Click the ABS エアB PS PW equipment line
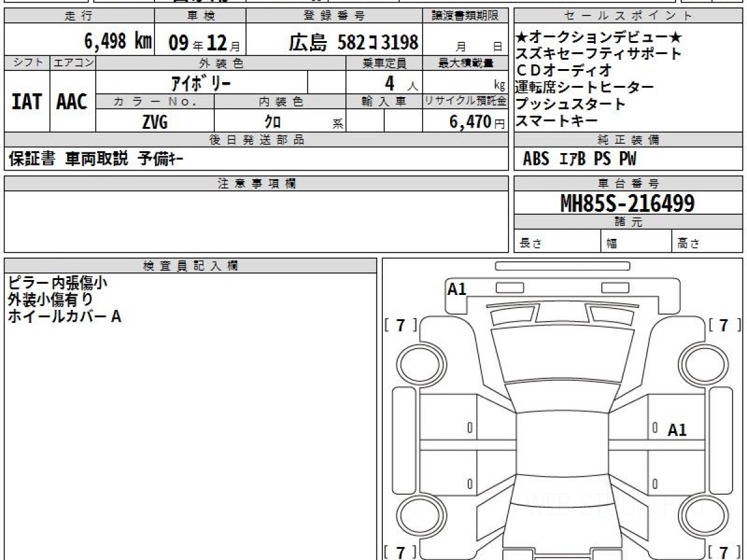Image resolution: width=747 pixels, height=560 pixels. [x=580, y=159]
